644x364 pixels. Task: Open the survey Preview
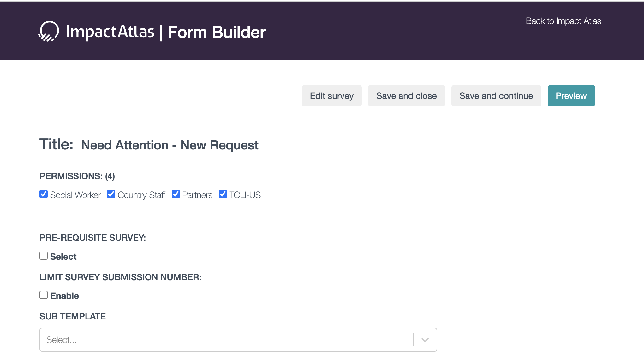[x=571, y=96]
